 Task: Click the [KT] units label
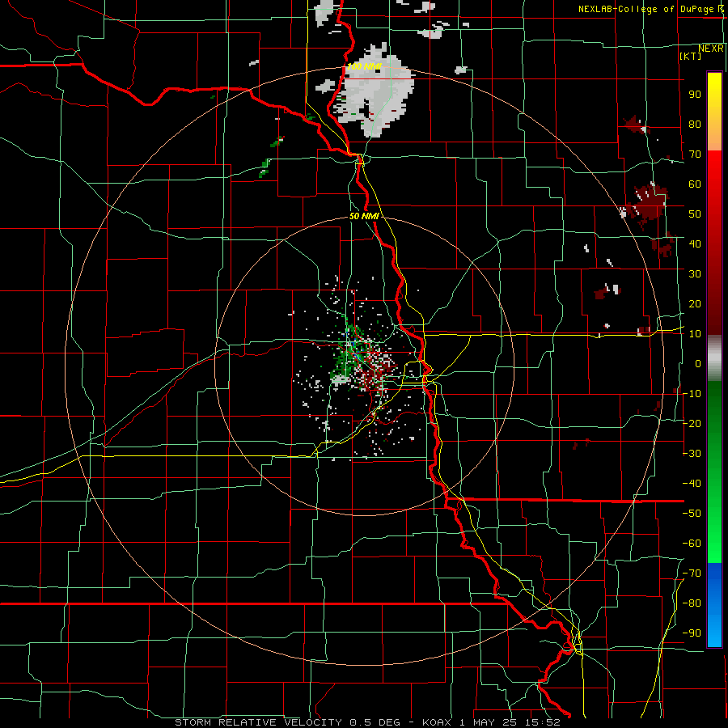(x=690, y=56)
